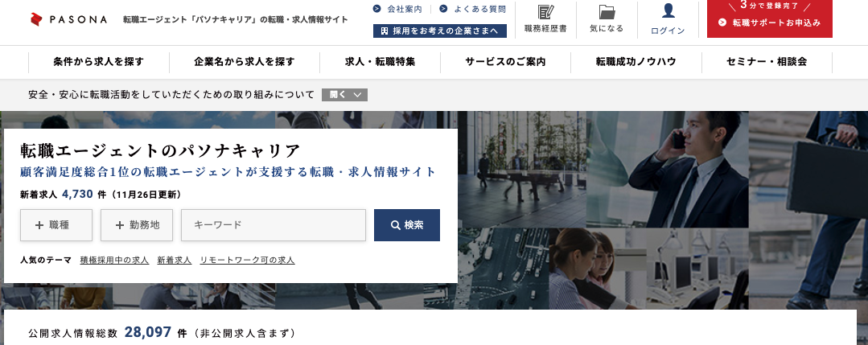
Task: Open 求人・転職特集 menu
Action: click(x=380, y=62)
